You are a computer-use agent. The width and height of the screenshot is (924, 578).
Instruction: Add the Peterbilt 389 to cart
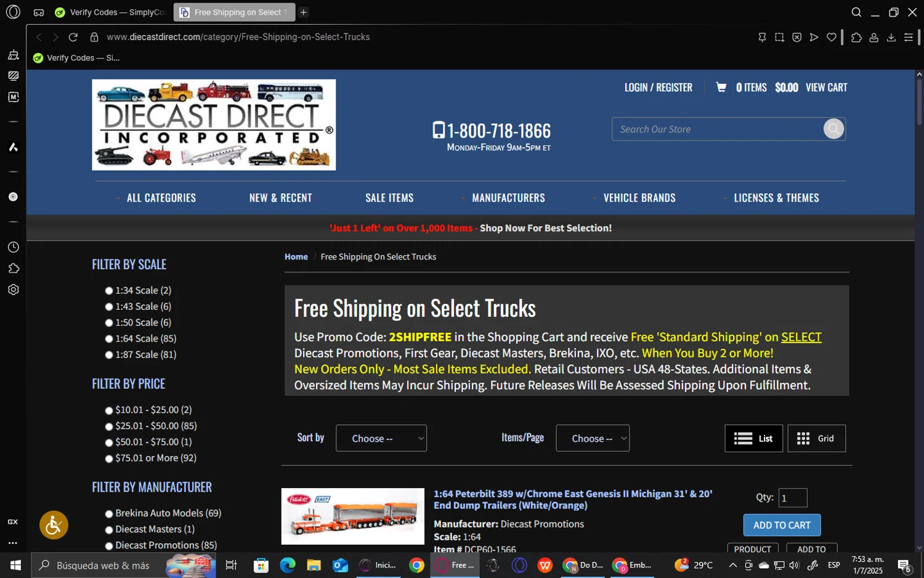click(782, 525)
